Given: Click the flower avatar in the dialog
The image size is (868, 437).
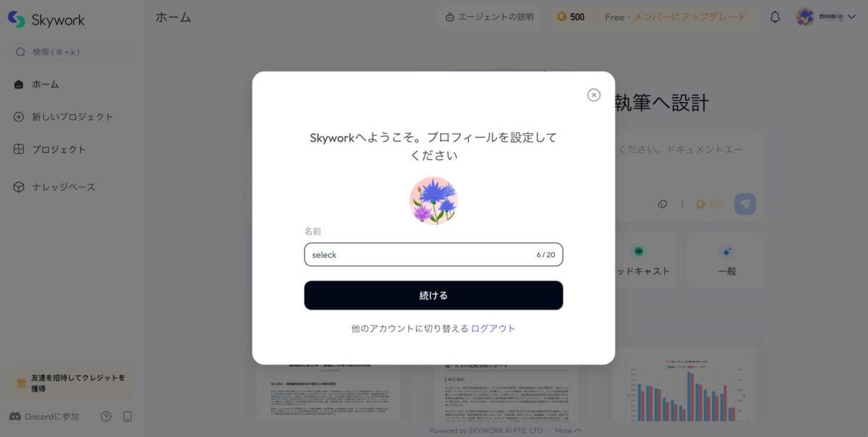Looking at the screenshot, I should tap(433, 200).
